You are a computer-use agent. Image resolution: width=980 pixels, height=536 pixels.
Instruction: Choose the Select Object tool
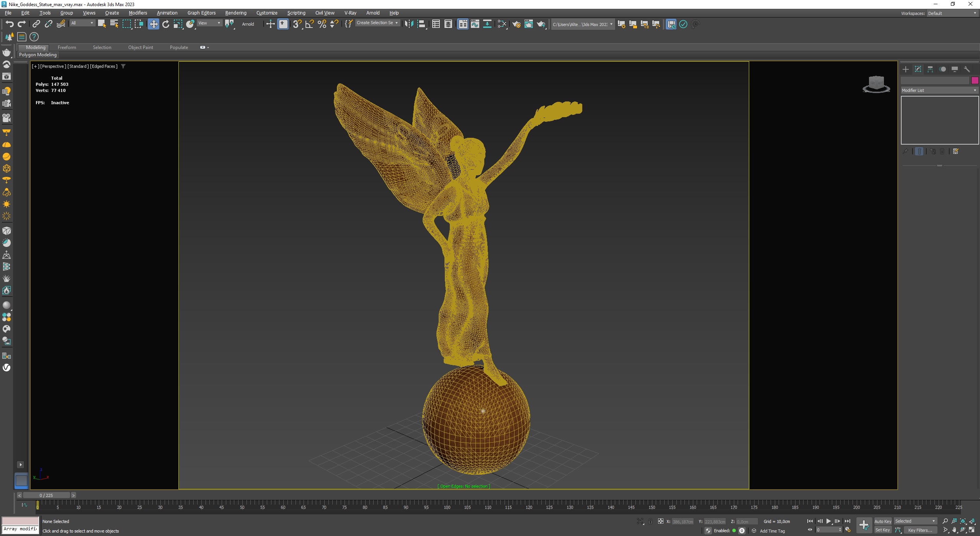tap(102, 24)
